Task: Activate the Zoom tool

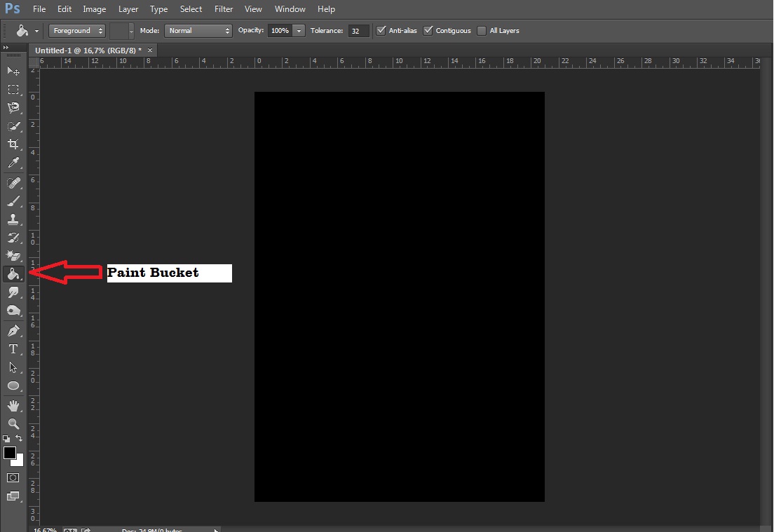Action: tap(13, 424)
